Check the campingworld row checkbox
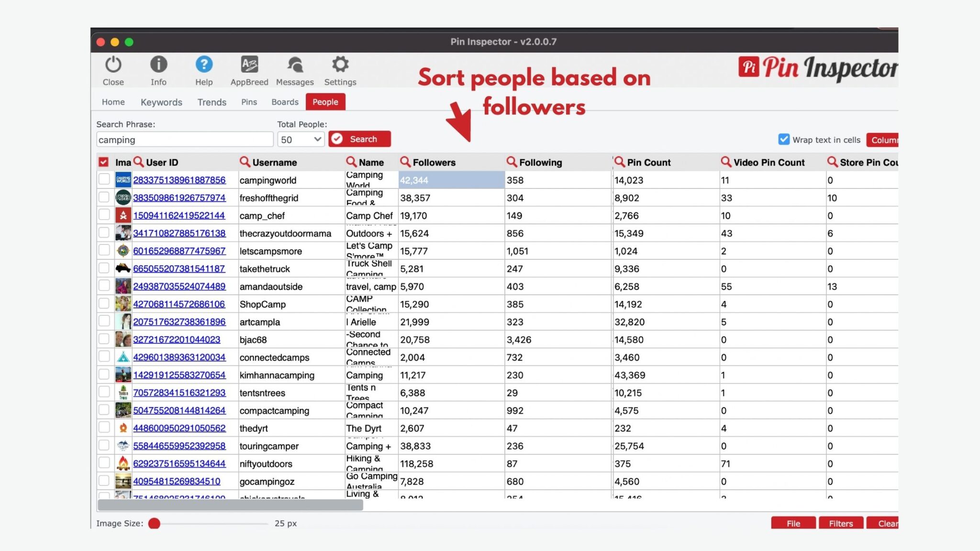980x551 pixels. click(104, 179)
